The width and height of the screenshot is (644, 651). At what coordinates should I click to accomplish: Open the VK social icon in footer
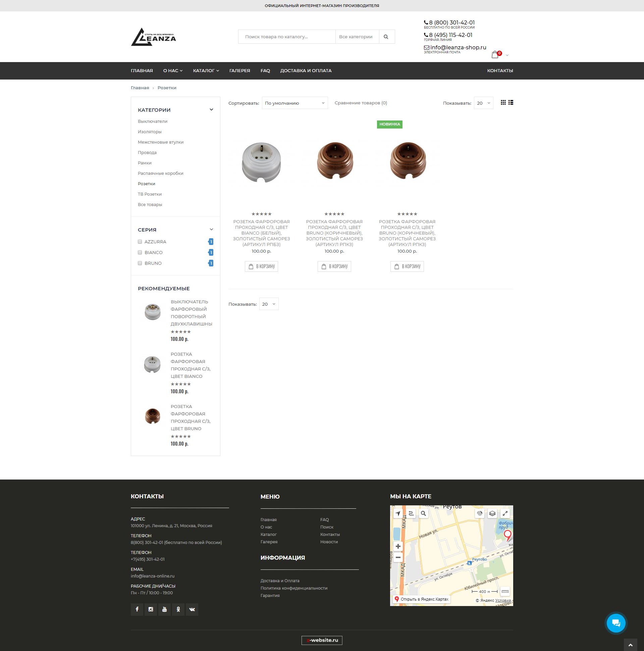pyautogui.click(x=192, y=609)
